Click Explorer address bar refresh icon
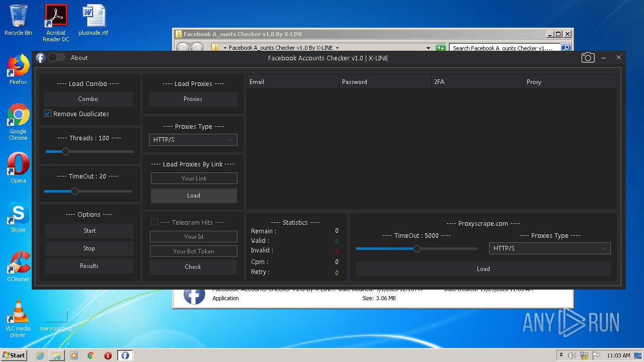Image resolution: width=644 pixels, height=362 pixels. tap(441, 48)
